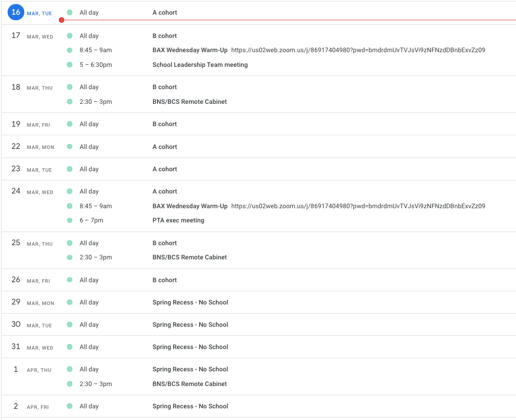This screenshot has height=420, width=516.
Task: Click the date number 30
Action: point(16,324)
